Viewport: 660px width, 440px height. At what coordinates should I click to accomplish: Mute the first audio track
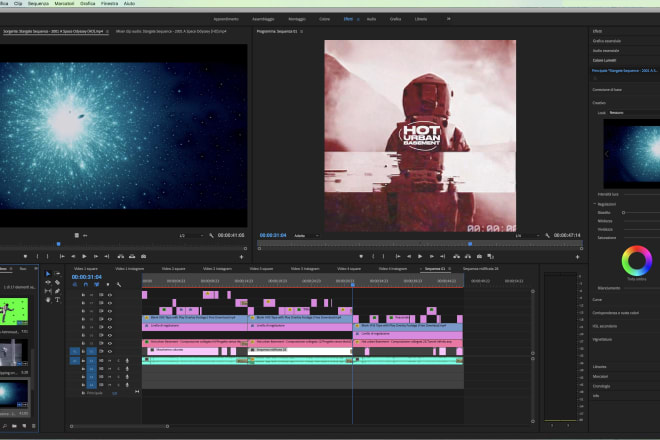[x=110, y=361]
